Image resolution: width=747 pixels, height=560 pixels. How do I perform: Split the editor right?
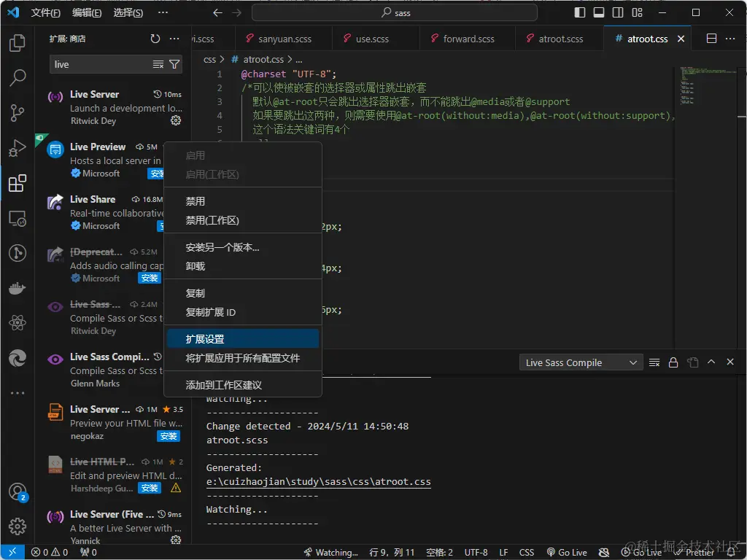click(x=711, y=39)
